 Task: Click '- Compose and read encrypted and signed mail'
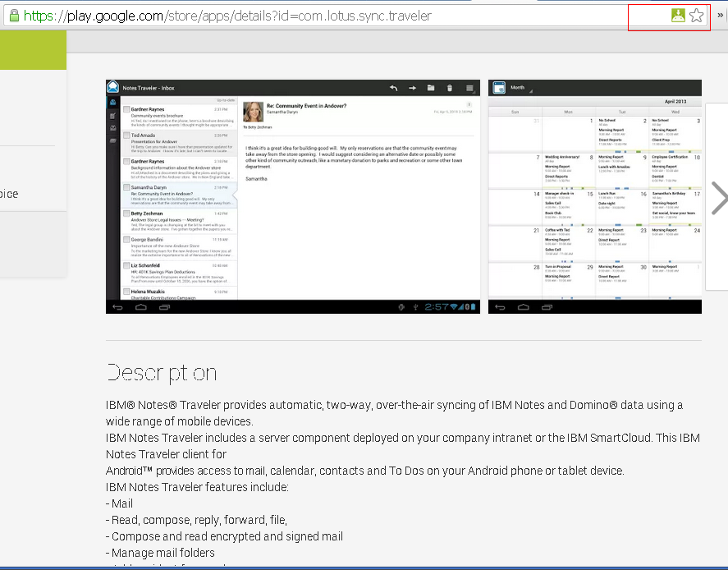pos(224,536)
